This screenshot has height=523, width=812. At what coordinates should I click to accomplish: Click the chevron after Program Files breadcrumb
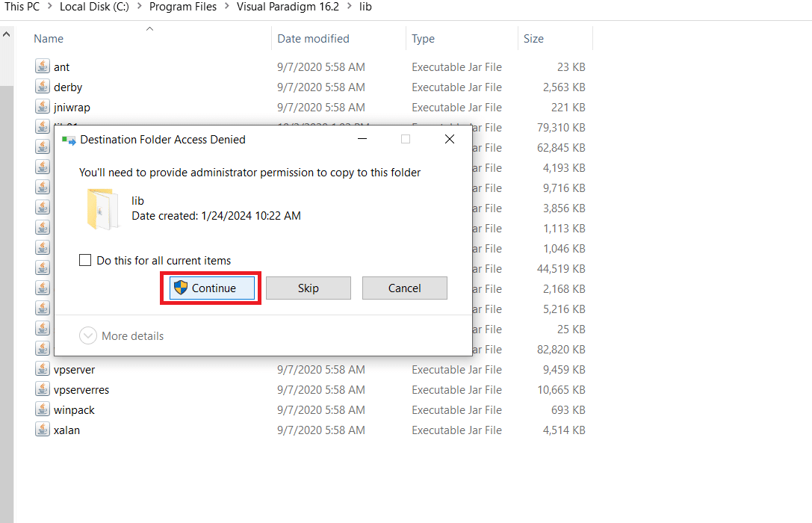tap(227, 6)
